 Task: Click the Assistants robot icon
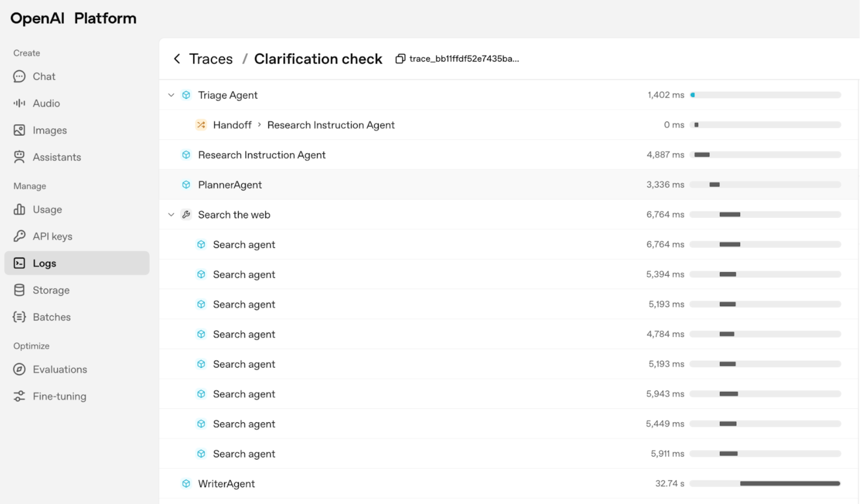click(19, 157)
